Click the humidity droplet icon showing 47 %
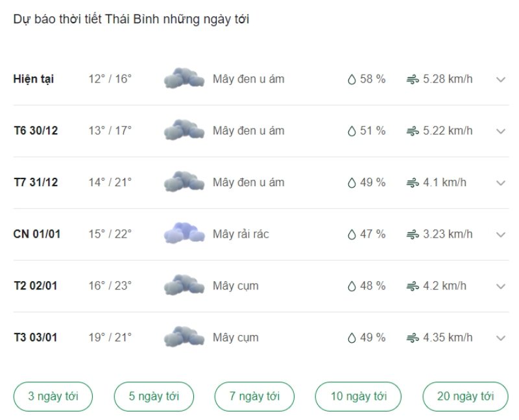 tap(352, 234)
